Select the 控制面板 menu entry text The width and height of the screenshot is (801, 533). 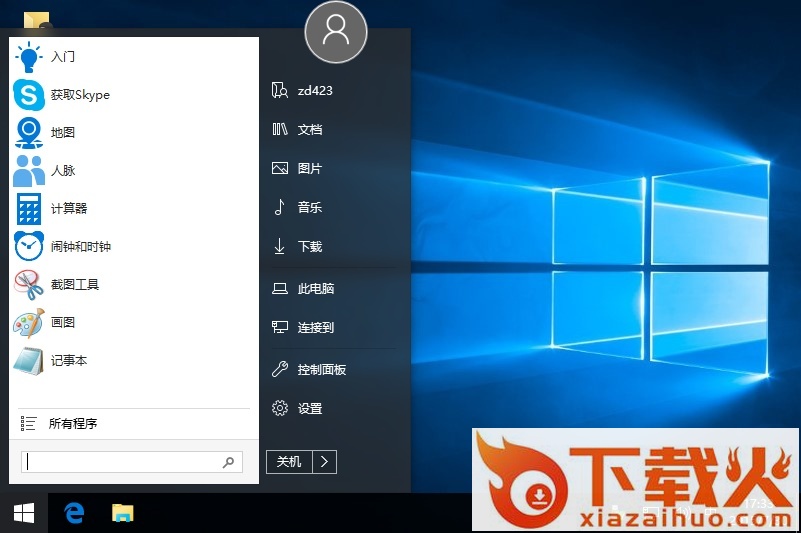pyautogui.click(x=322, y=369)
